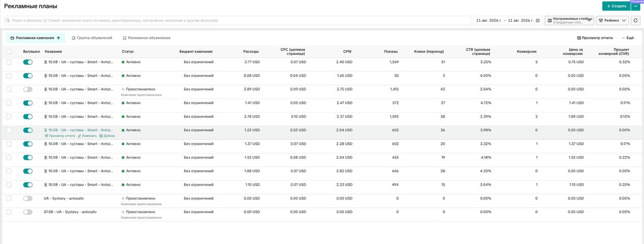
Task: Click the Smart icon of the 3.78 USD campaign
Action: coord(46,116)
